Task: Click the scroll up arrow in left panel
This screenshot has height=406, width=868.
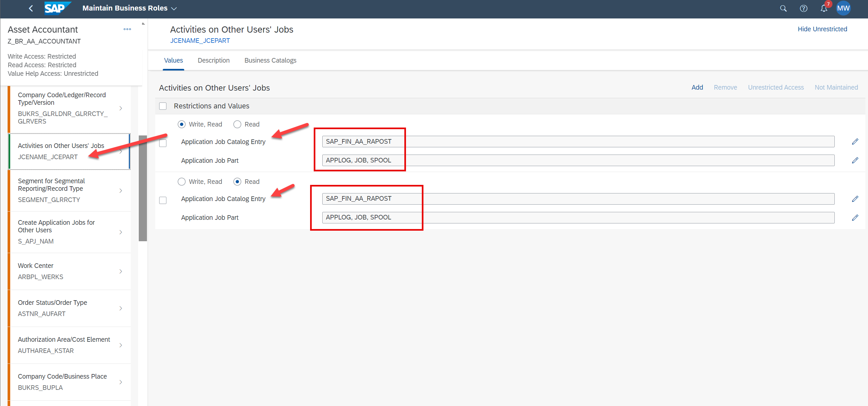Action: pos(143,24)
